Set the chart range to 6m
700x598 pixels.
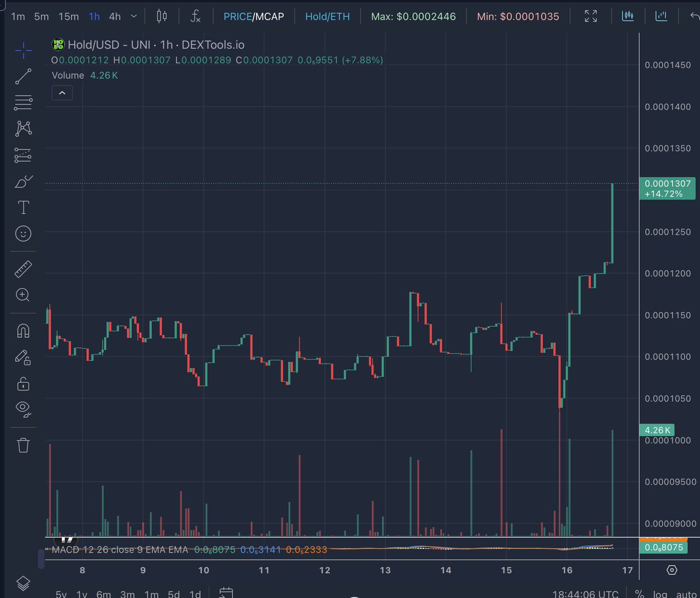(104, 594)
